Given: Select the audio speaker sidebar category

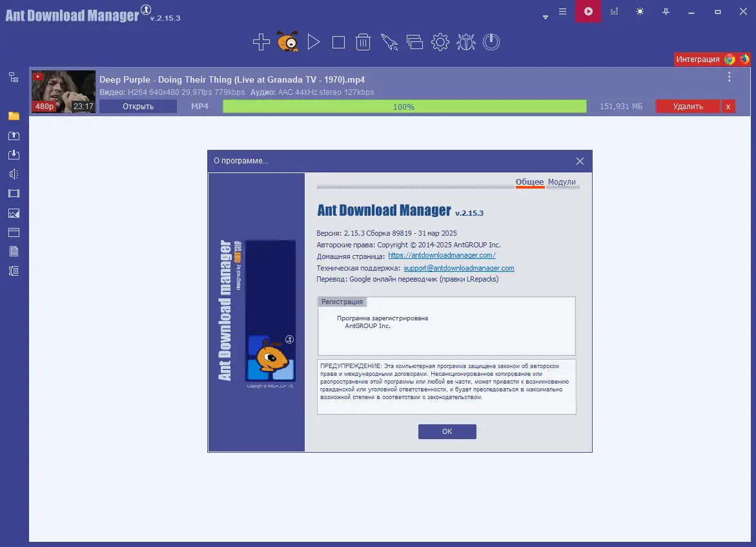Looking at the screenshot, I should click(x=14, y=174).
